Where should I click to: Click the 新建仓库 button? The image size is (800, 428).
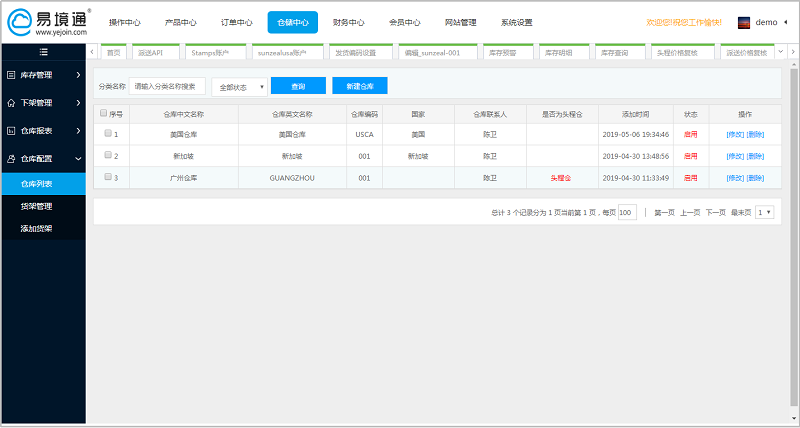pos(359,87)
